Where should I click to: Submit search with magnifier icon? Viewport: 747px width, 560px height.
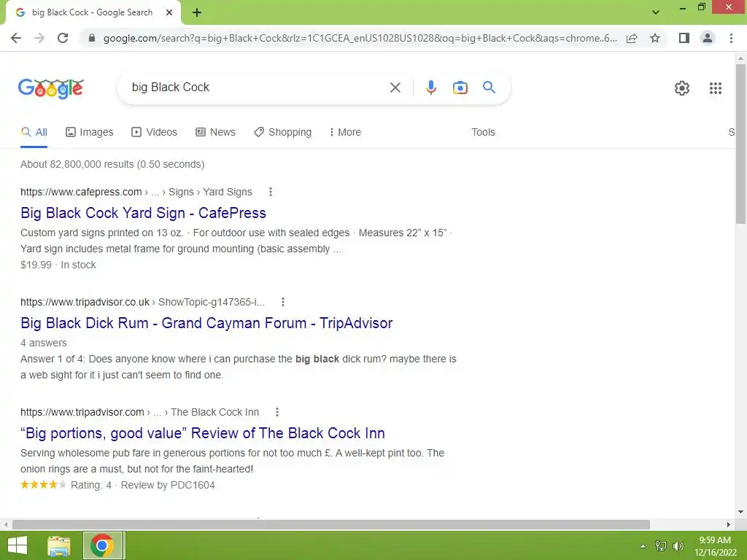[x=489, y=87]
